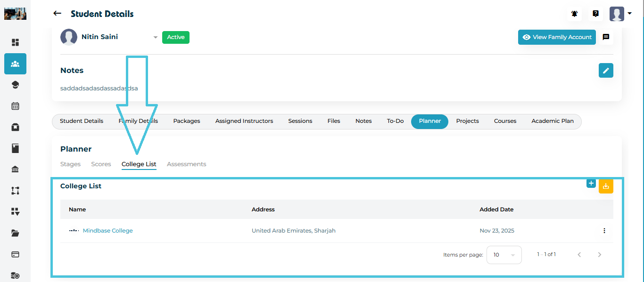
Task: Download college list with yellow icon
Action: [x=606, y=186]
